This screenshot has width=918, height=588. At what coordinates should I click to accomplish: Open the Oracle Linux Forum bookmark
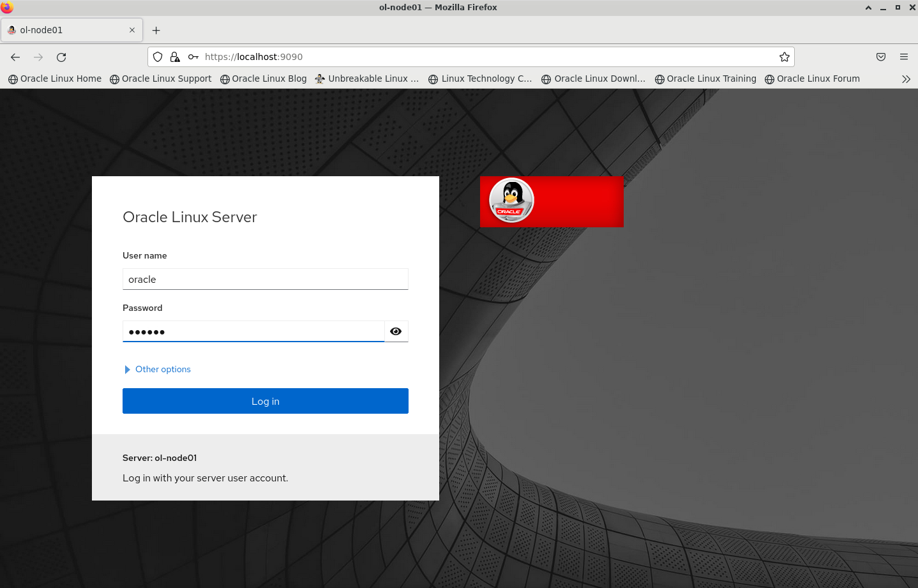click(812, 79)
